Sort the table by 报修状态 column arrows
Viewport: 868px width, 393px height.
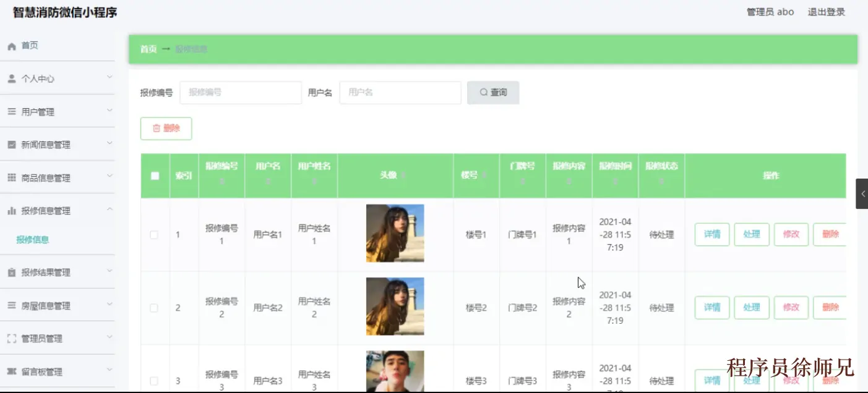pos(662,182)
